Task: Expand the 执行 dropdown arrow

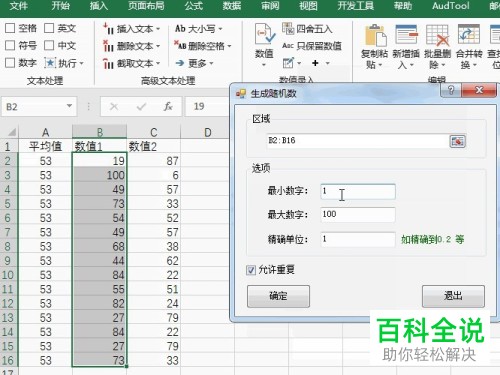Action: (x=81, y=63)
